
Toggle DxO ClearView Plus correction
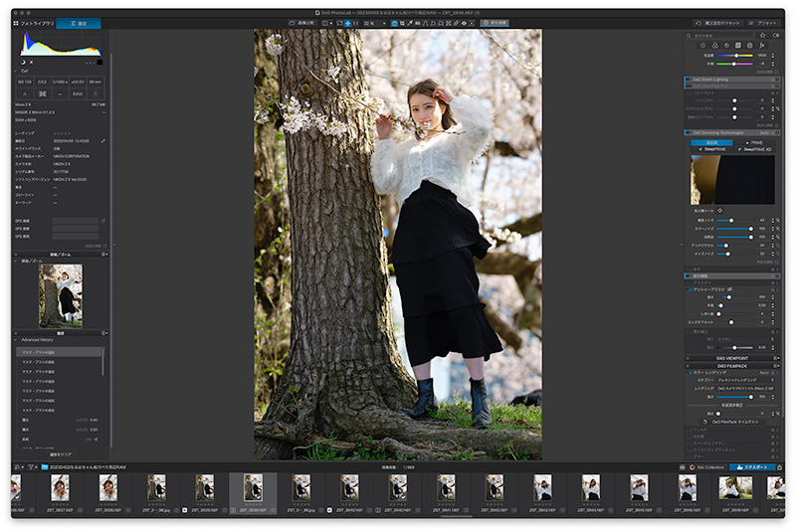click(x=689, y=86)
